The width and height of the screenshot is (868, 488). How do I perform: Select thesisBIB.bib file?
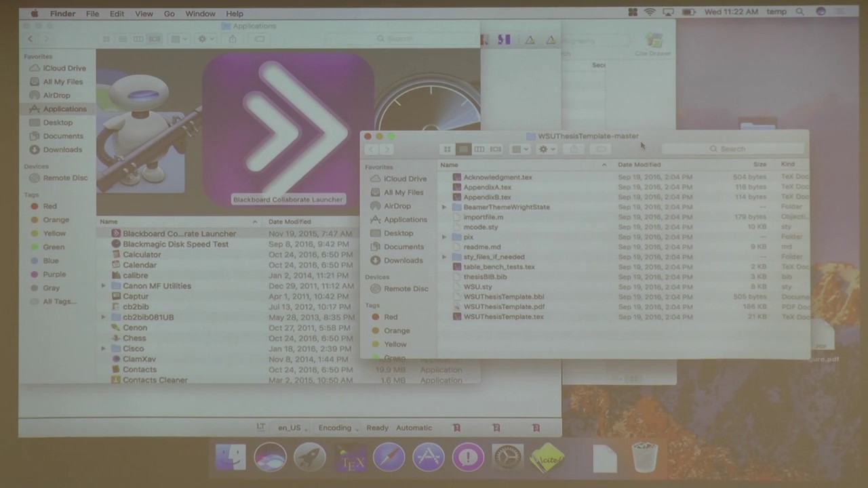(x=485, y=277)
